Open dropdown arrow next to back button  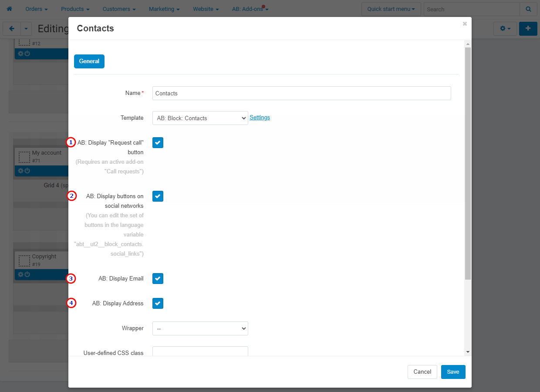click(x=26, y=29)
